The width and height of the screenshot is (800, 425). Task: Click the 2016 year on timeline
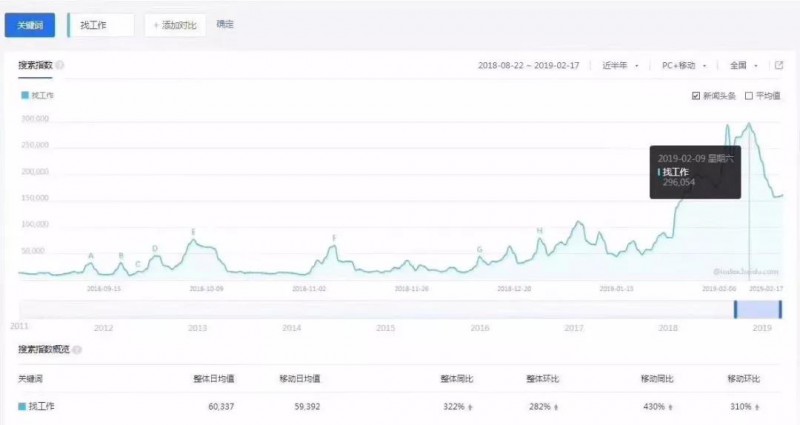(480, 328)
